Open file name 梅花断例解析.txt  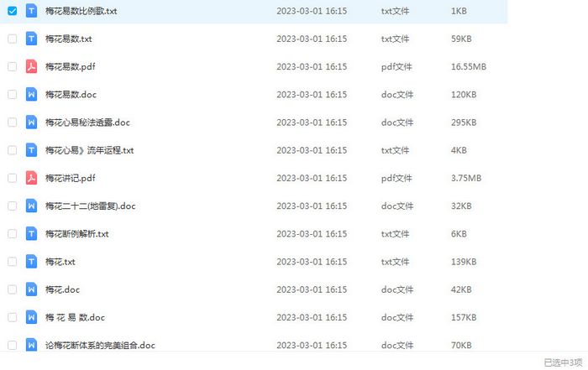pyautogui.click(x=77, y=234)
